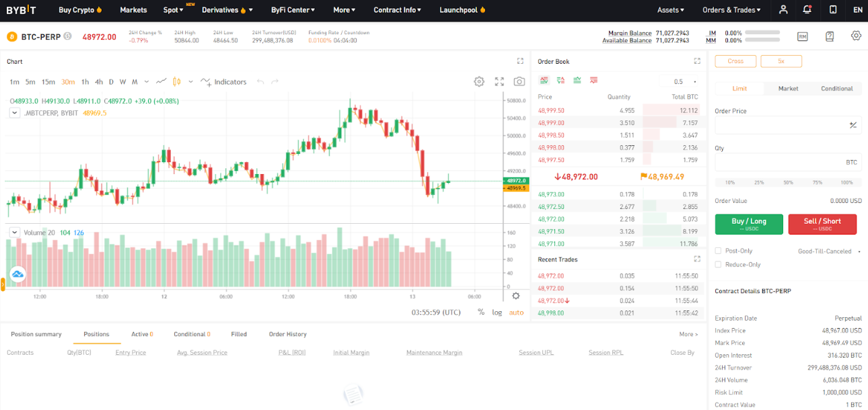Open the mobile app download icon
Screen dimensions: 868x410
[x=833, y=10]
